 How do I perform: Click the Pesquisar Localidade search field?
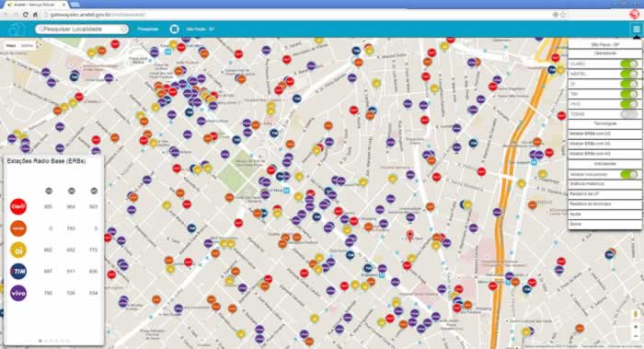[x=82, y=29]
